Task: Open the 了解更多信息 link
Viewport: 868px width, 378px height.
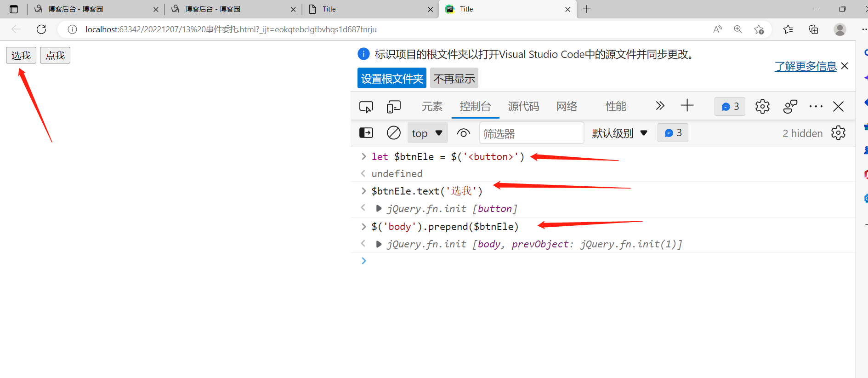Action: click(806, 66)
